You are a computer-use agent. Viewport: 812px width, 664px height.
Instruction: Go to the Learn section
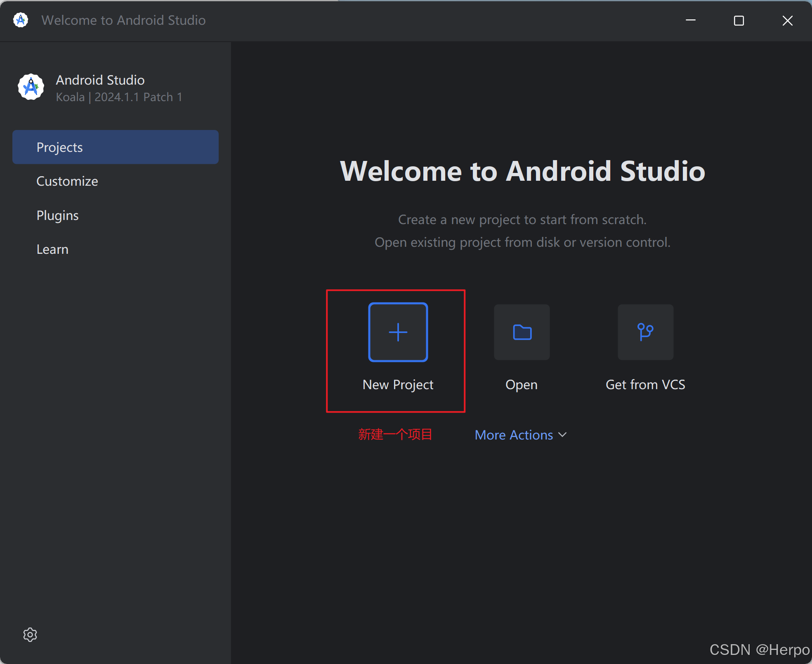click(52, 249)
